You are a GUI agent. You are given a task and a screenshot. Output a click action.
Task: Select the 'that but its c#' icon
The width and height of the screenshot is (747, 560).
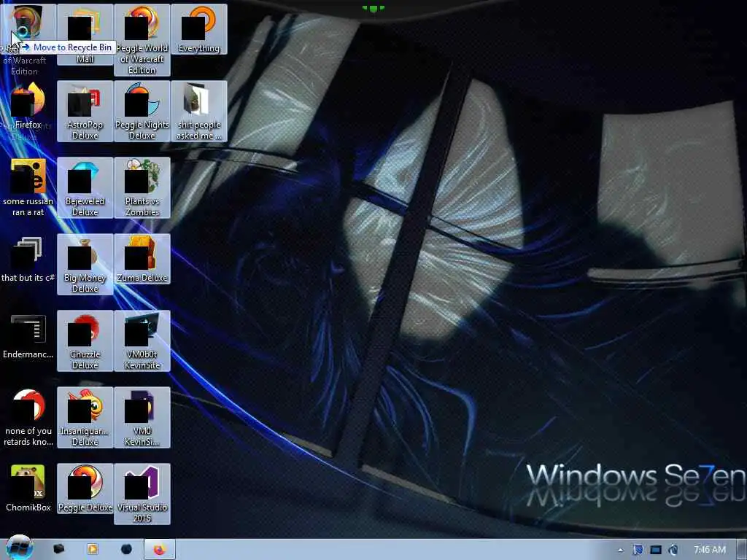[x=28, y=259]
